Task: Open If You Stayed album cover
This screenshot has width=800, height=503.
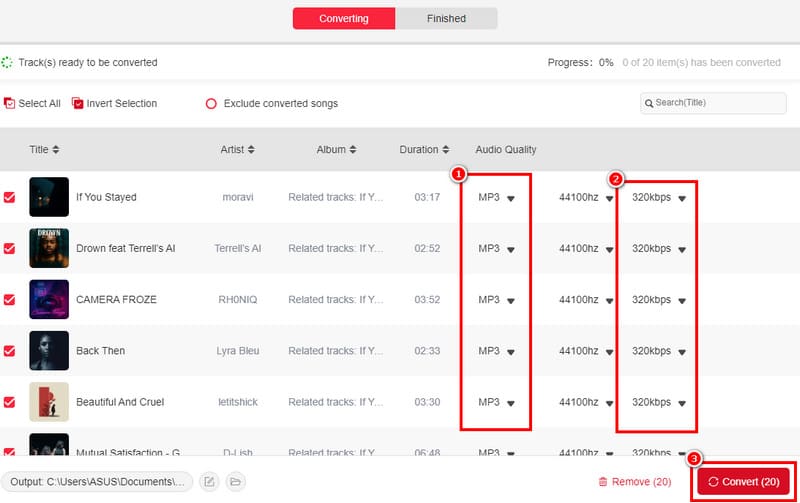Action: (x=49, y=197)
